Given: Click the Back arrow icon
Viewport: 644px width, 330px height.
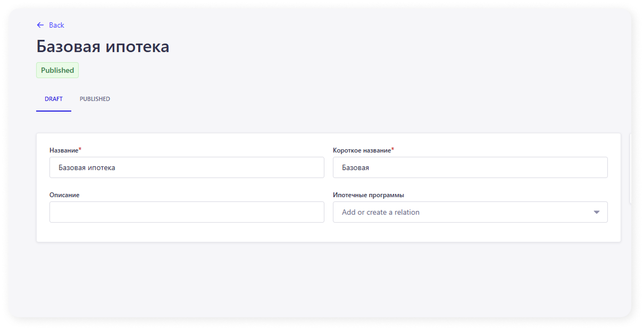Looking at the screenshot, I should tap(40, 25).
